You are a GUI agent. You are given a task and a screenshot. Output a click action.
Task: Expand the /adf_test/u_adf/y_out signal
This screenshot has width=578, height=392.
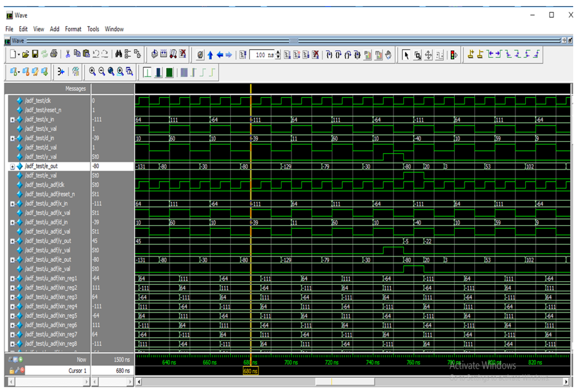tap(12, 241)
